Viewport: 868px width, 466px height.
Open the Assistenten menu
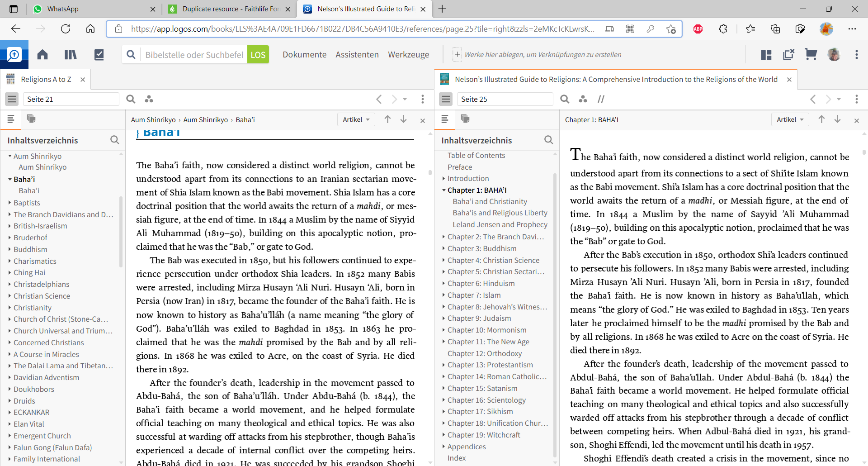357,55
